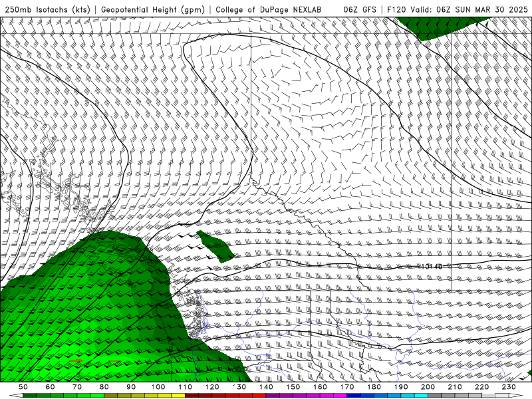This screenshot has width=532, height=399.
Task: Click the "250mb Isotachs (kts)" title text
Action: (47, 9)
